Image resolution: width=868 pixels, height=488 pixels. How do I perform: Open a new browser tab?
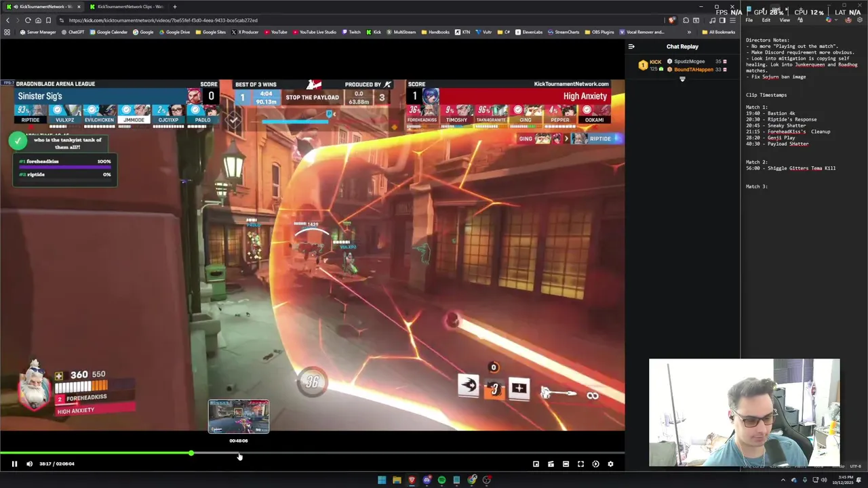[175, 7]
